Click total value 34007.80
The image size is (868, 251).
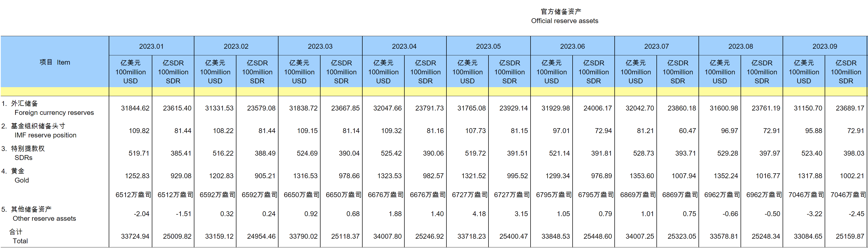pos(387,236)
